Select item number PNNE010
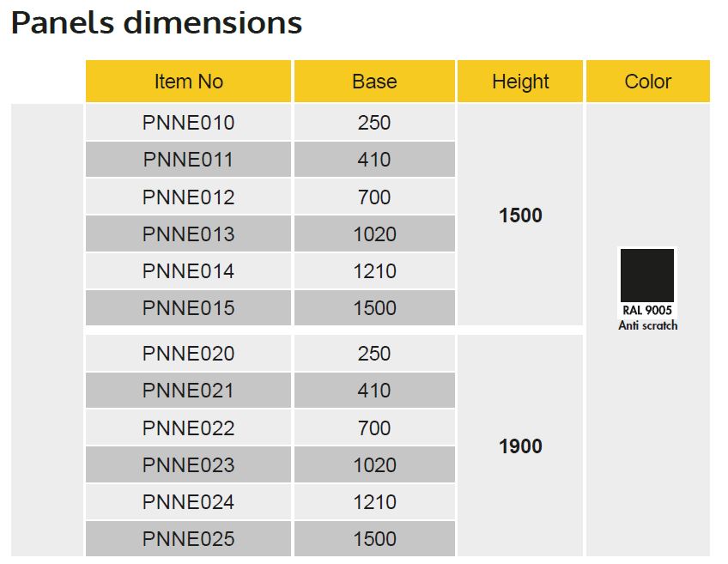The image size is (728, 564). 188,123
